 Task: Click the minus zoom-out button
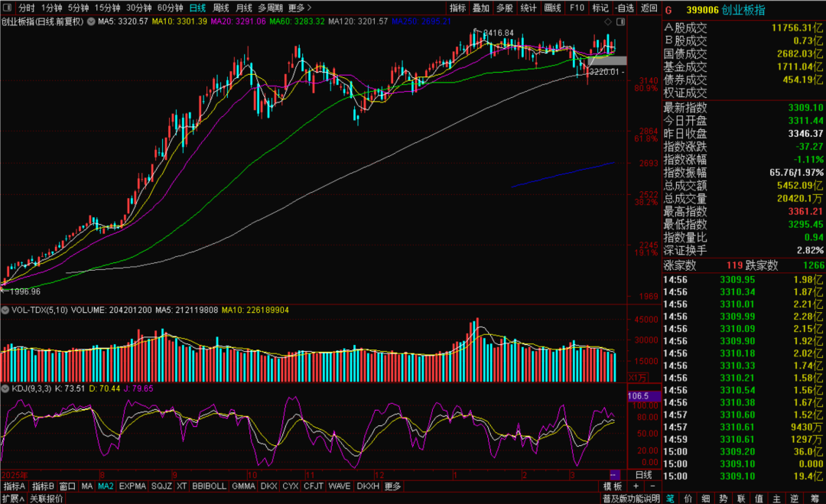tap(652, 486)
